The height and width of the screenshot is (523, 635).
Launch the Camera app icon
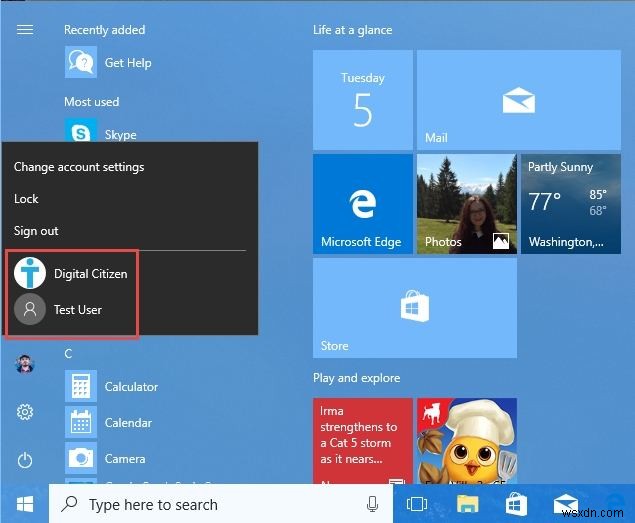81,458
